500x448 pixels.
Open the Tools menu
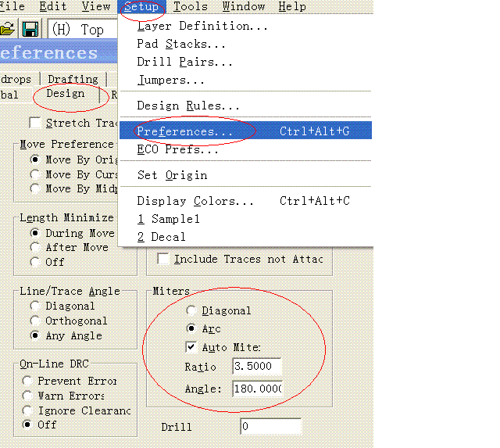click(x=191, y=6)
